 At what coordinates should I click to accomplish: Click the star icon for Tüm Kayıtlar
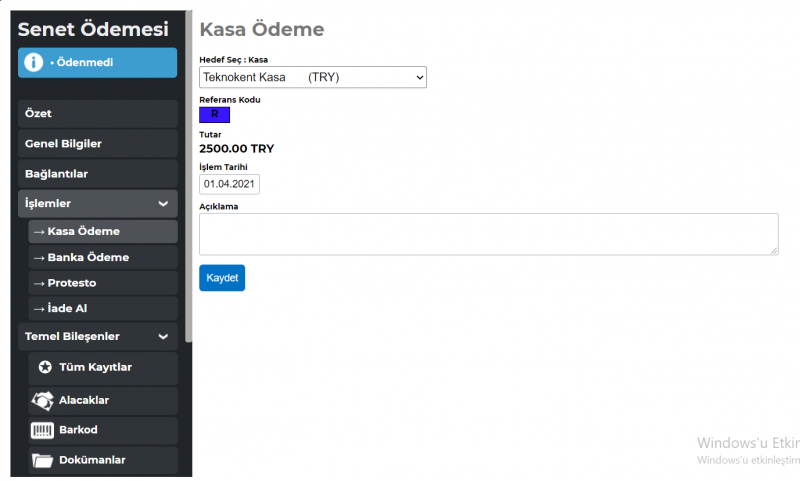point(45,367)
